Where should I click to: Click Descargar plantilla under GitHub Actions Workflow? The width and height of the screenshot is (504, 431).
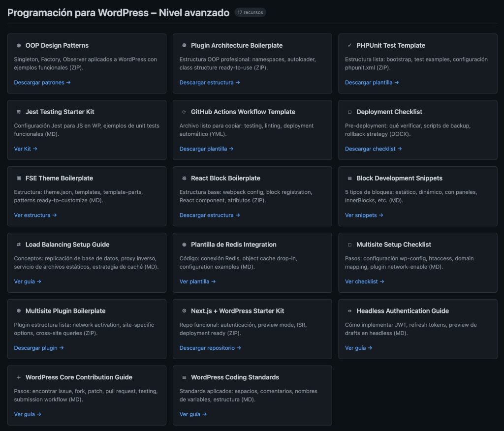[206, 149]
